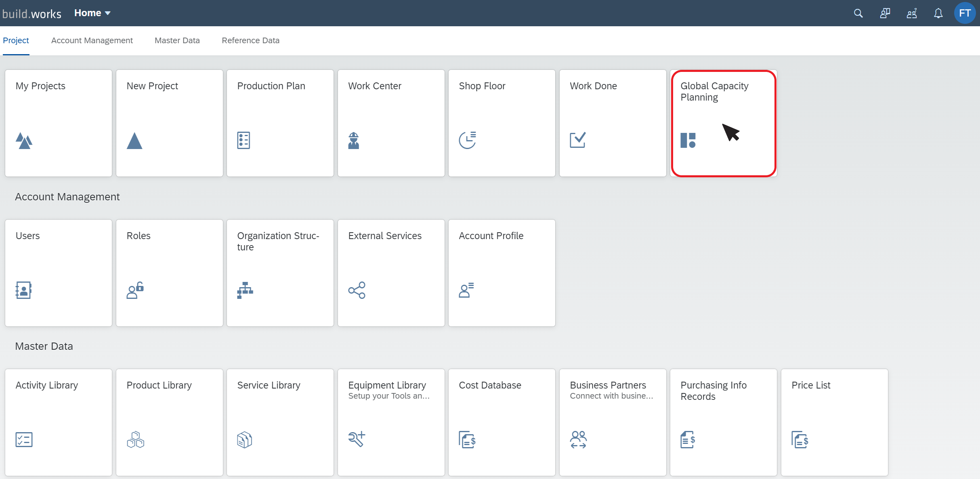Click 'Connect with busine...' subtitle text
This screenshot has height=479, width=980.
pos(611,396)
